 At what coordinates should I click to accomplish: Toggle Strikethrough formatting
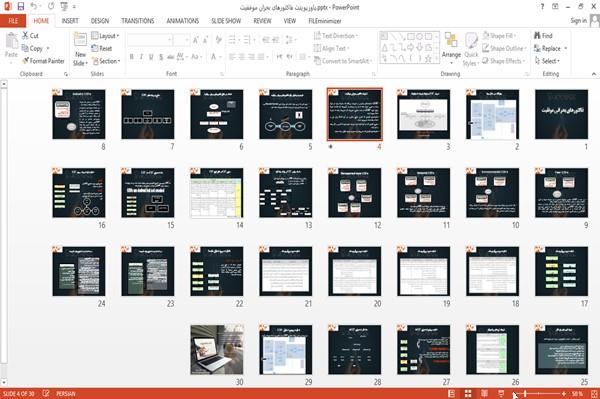(x=171, y=57)
